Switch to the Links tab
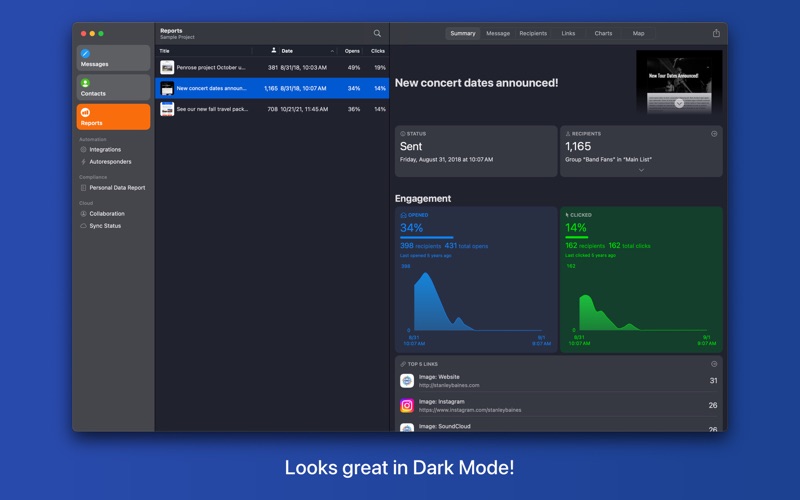The height and width of the screenshot is (500, 800). tap(568, 33)
